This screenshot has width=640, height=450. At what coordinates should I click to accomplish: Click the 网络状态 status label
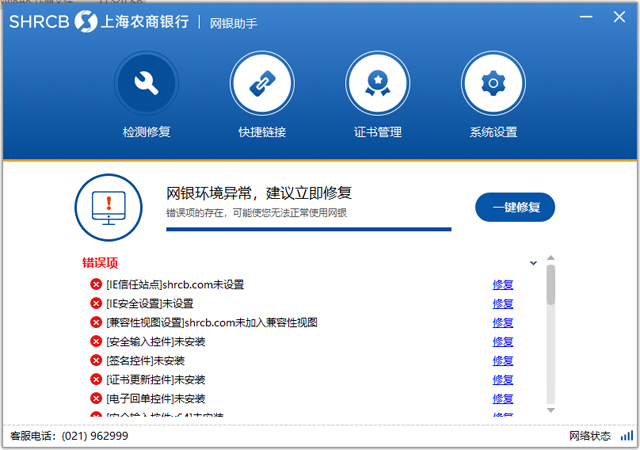[x=590, y=436]
